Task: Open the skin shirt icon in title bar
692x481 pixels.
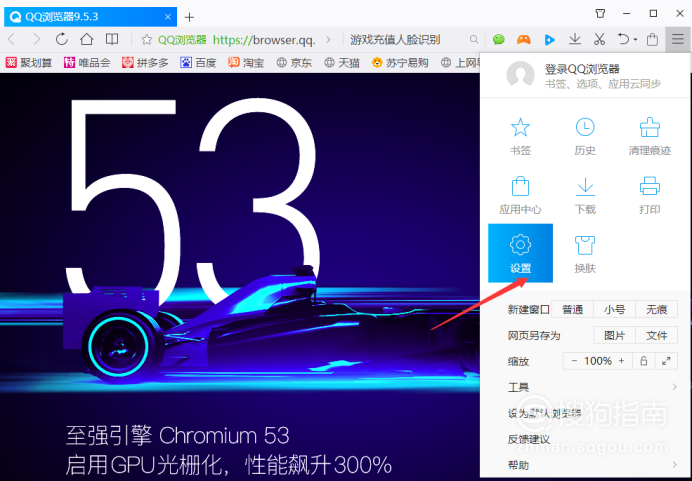Action: pyautogui.click(x=600, y=14)
